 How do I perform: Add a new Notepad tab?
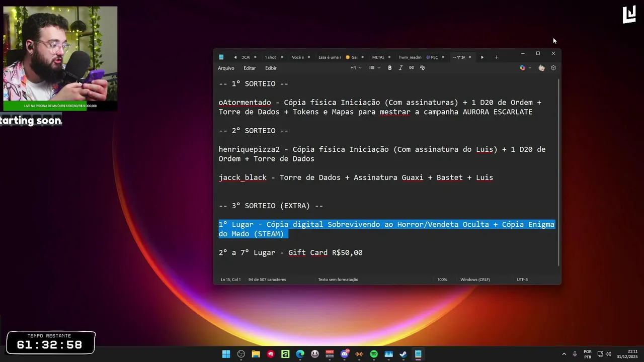496,57
